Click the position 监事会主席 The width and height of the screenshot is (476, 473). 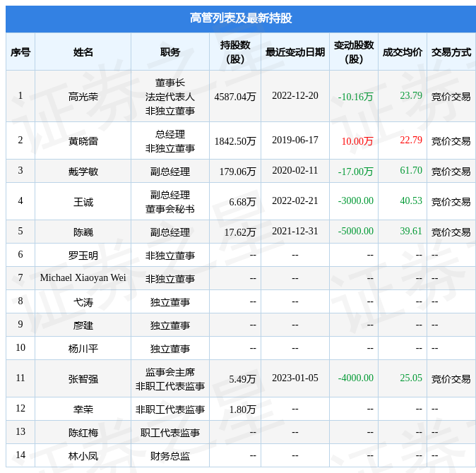click(170, 372)
